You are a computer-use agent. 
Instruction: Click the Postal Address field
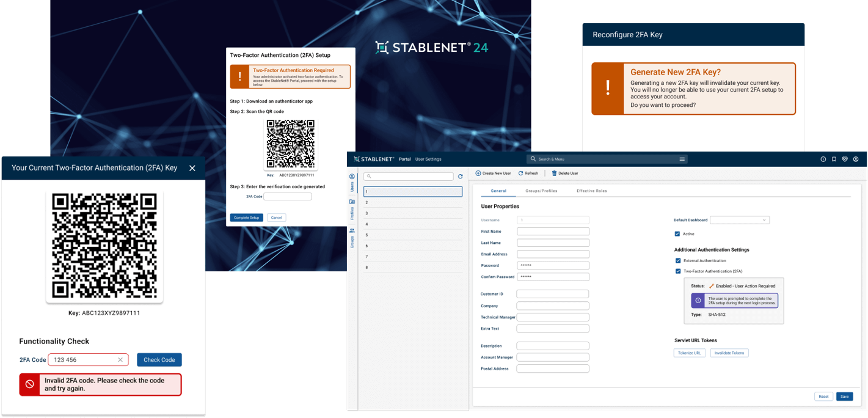(553, 369)
